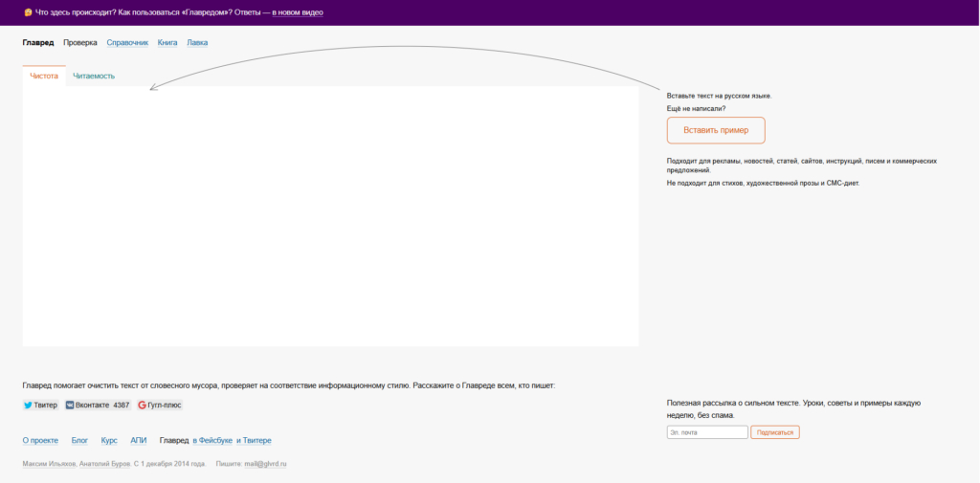The height and width of the screenshot is (483, 980).
Task: Switch to the Читаемость tab
Action: (94, 77)
